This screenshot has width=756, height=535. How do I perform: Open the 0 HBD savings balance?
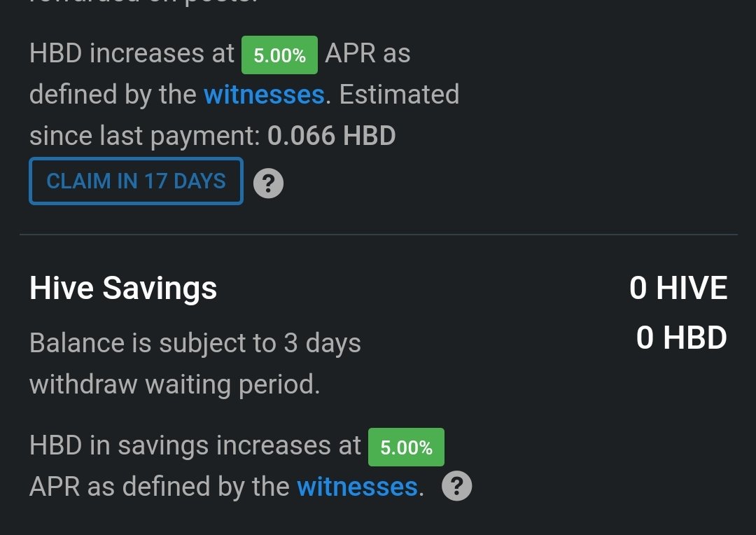[682, 338]
